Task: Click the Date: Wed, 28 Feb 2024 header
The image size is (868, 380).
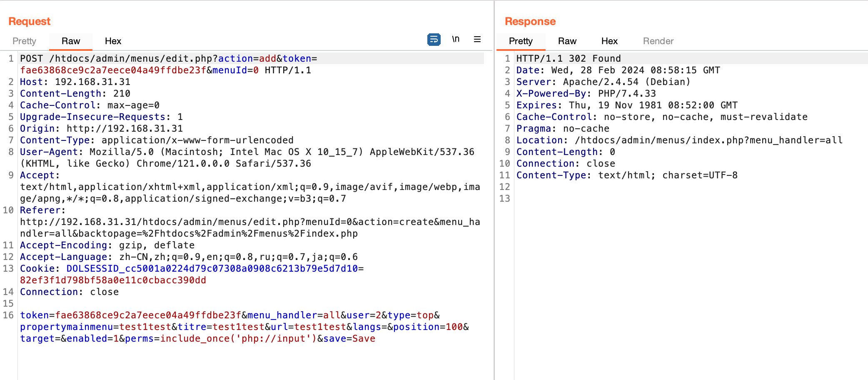Action: 618,70
